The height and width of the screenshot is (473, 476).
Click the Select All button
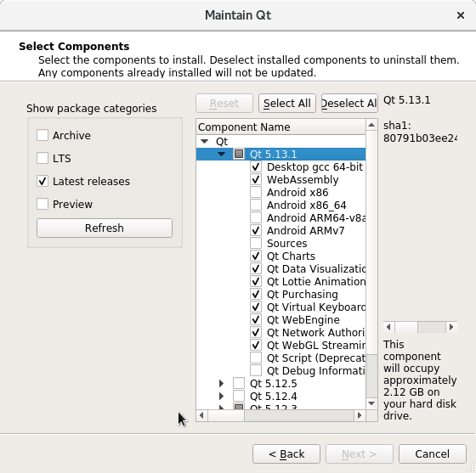[x=287, y=104]
